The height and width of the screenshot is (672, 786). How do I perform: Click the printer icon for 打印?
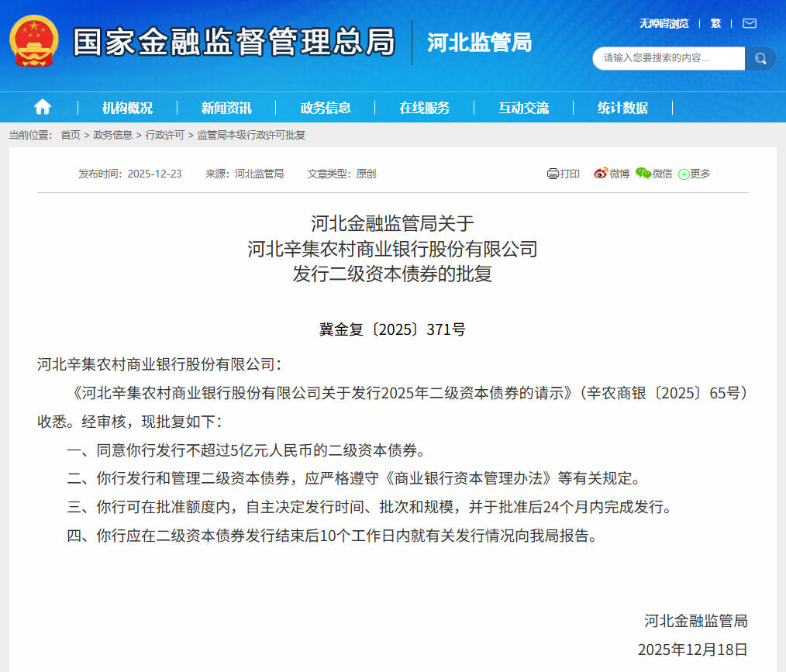pyautogui.click(x=553, y=174)
